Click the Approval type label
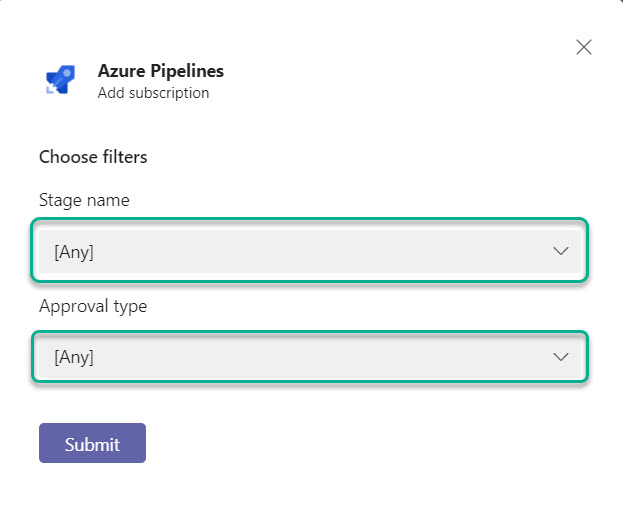 click(x=93, y=307)
